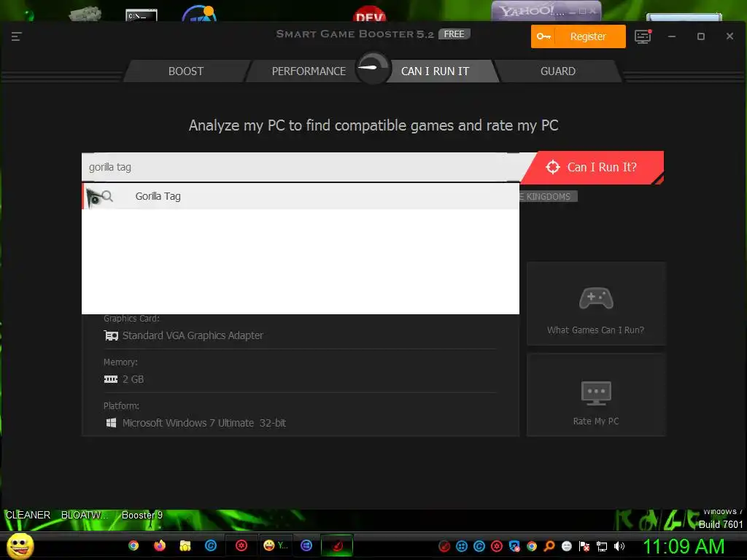Select the CAN I RUN IT tab
This screenshot has width=747, height=560.
coord(435,71)
